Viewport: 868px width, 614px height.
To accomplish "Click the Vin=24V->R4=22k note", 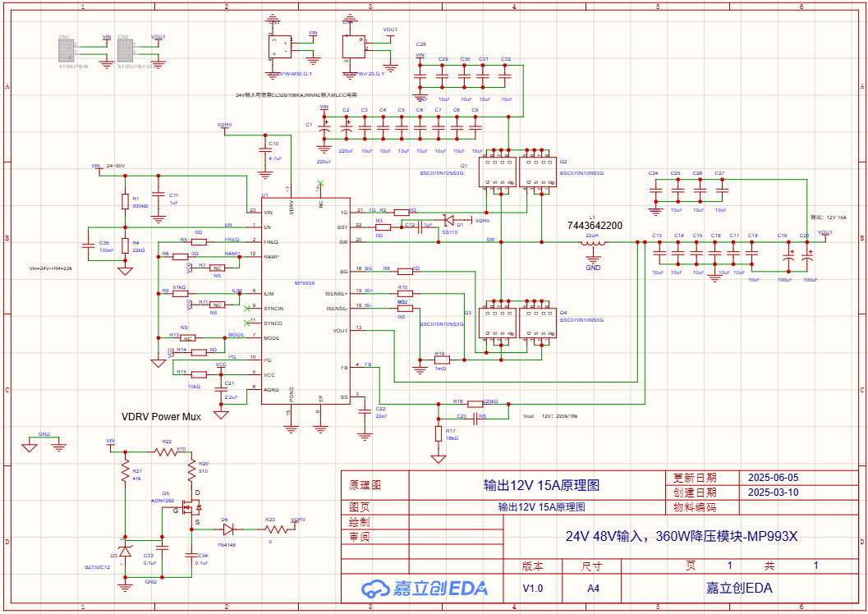I will pos(50,268).
